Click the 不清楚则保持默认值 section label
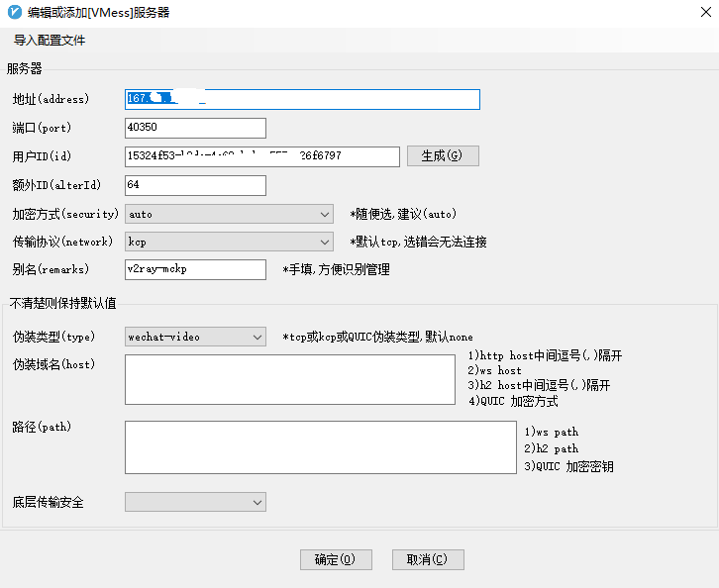719x588 pixels. tap(63, 303)
